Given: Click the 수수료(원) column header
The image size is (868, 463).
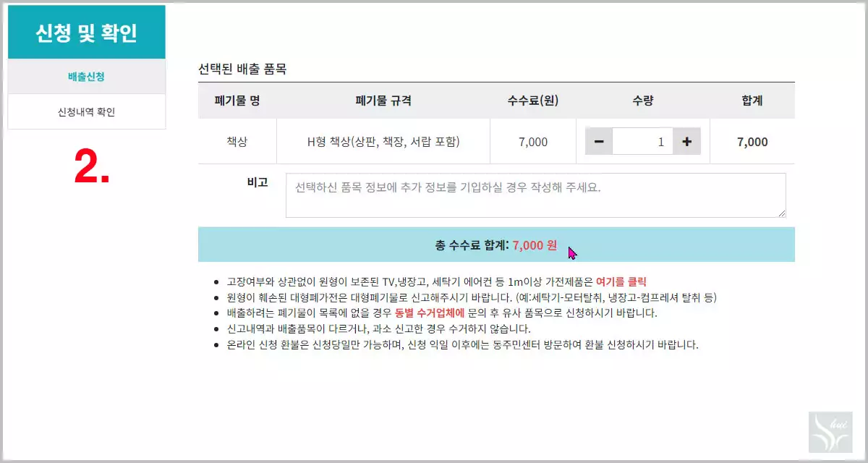Looking at the screenshot, I should pyautogui.click(x=532, y=101).
